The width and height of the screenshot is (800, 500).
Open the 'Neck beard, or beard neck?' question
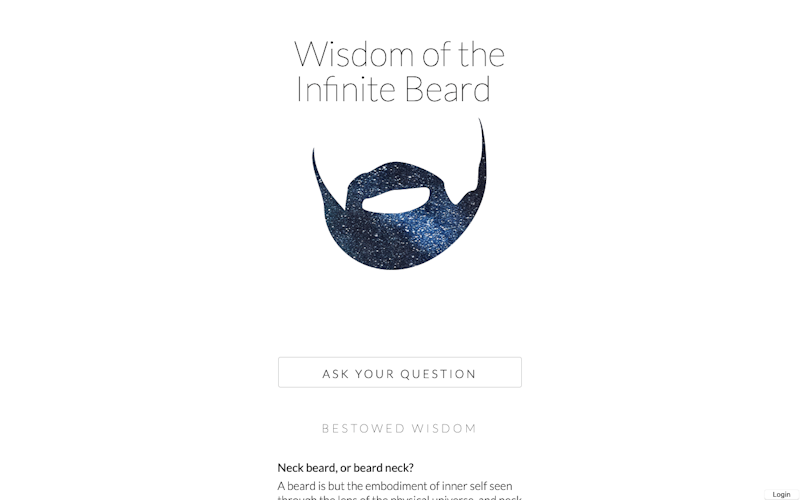pyautogui.click(x=345, y=467)
